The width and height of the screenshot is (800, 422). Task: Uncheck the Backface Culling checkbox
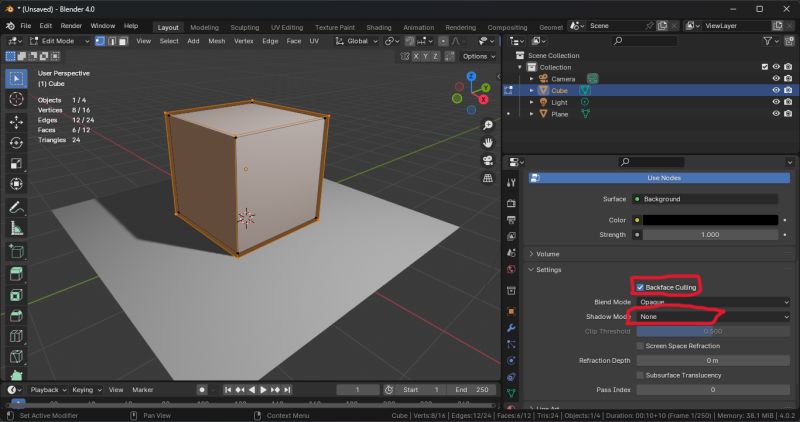click(x=640, y=287)
